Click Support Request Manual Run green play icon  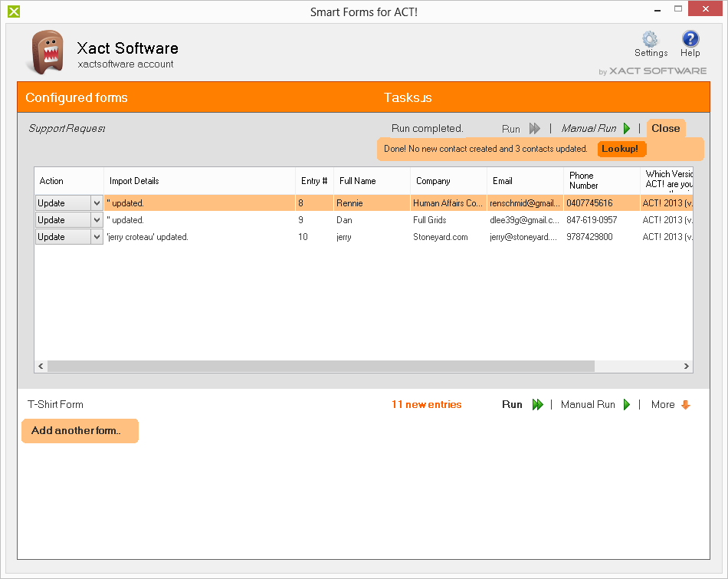627,129
